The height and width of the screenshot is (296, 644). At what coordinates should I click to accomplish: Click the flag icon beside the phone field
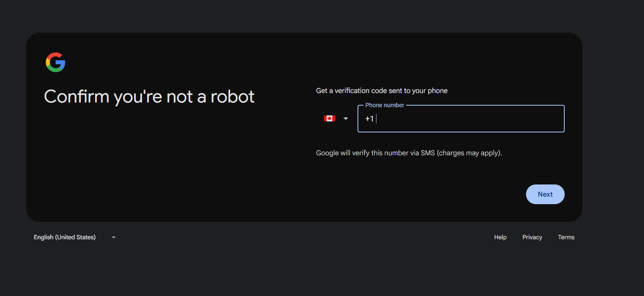coord(329,118)
